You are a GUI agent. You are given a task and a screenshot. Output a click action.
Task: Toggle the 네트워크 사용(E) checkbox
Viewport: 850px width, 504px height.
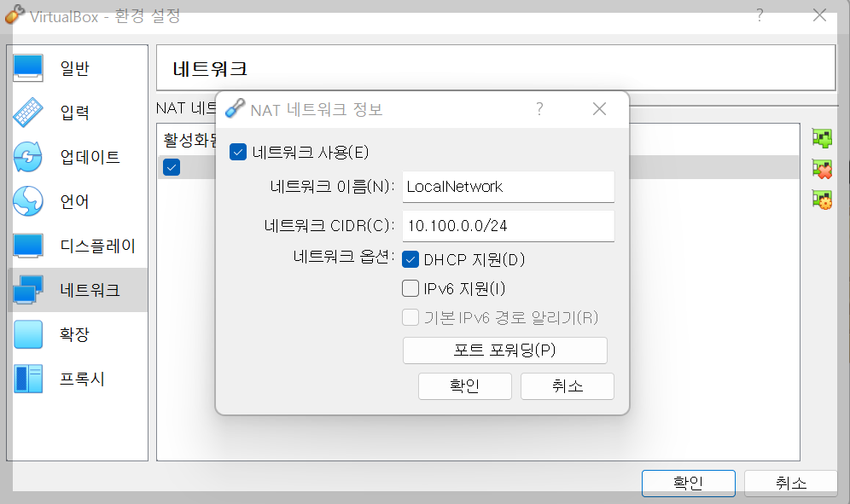pos(238,153)
